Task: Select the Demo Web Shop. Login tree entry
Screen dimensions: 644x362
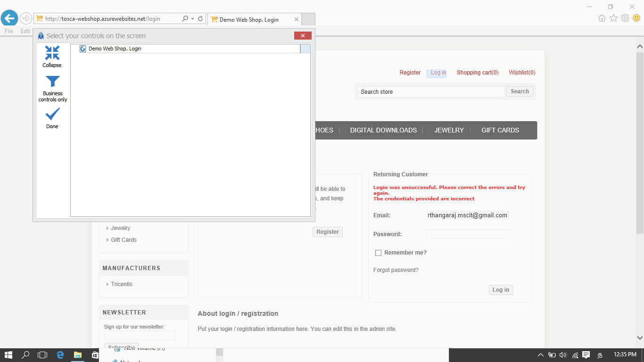Action: coord(116,49)
